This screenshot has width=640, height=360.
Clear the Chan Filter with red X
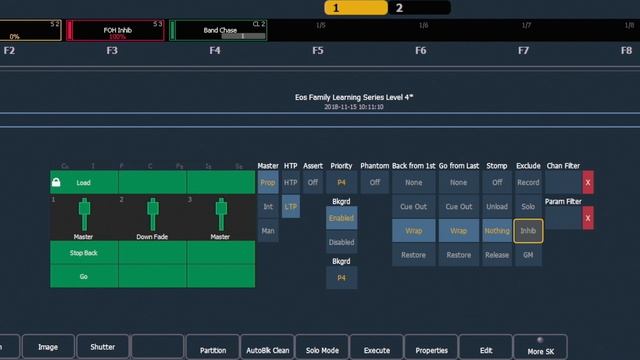coord(588,182)
